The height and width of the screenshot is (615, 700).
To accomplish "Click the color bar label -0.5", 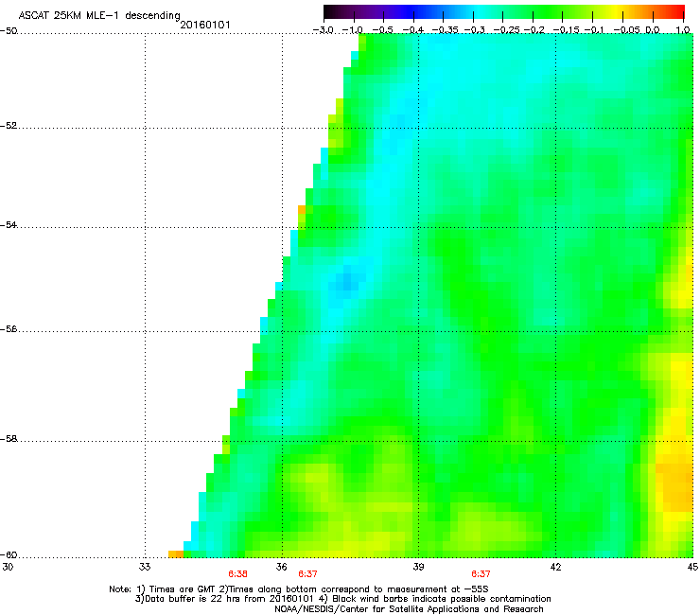I will tap(382, 30).
